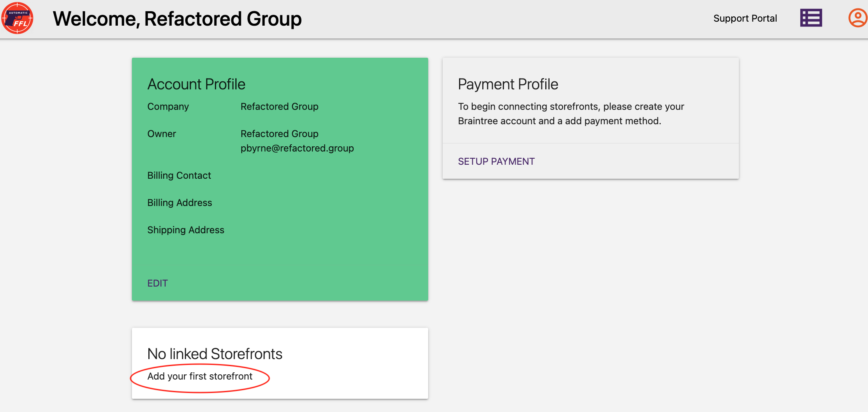
Task: Click the Owner label
Action: [x=161, y=134]
